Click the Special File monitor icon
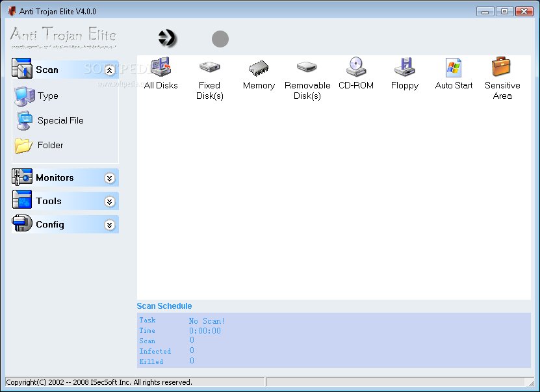Viewport: 540px width, 392px height. pyautogui.click(x=25, y=120)
